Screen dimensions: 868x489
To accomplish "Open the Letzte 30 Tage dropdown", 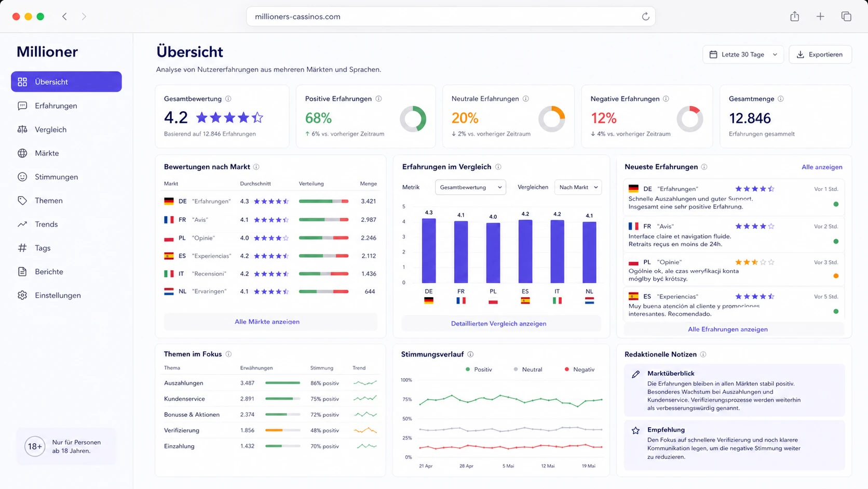I will (x=743, y=55).
